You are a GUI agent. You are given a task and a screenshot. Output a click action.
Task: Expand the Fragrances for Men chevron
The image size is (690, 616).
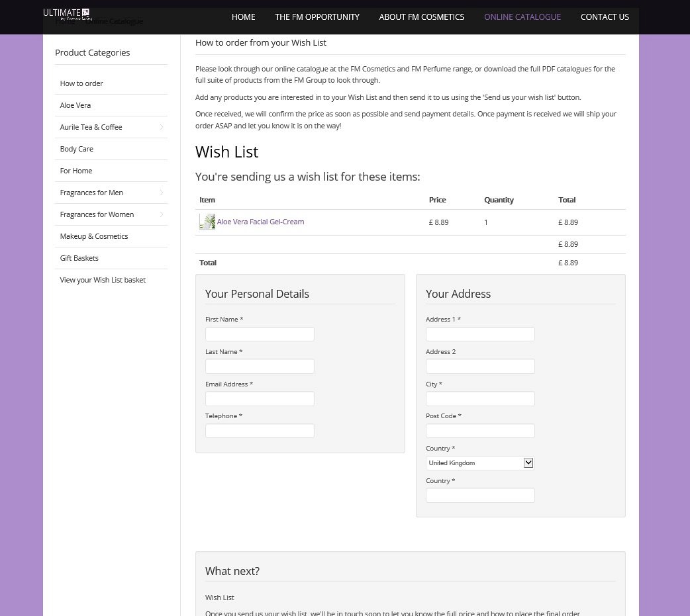click(x=161, y=193)
